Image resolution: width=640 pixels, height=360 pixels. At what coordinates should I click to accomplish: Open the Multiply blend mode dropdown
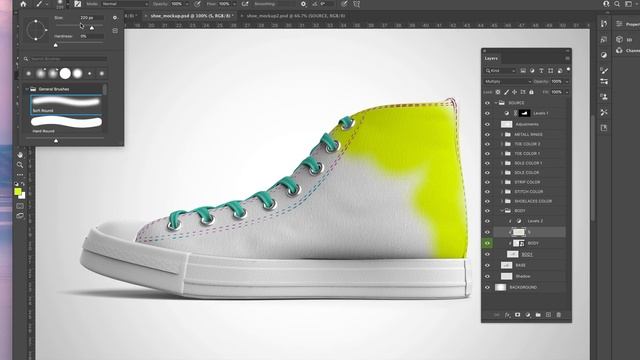coord(508,82)
